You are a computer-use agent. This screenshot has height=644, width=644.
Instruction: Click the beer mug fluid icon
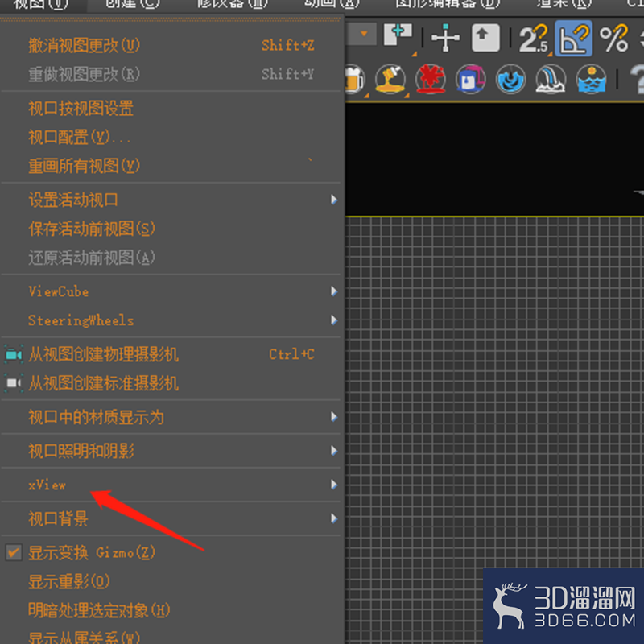[x=355, y=79]
